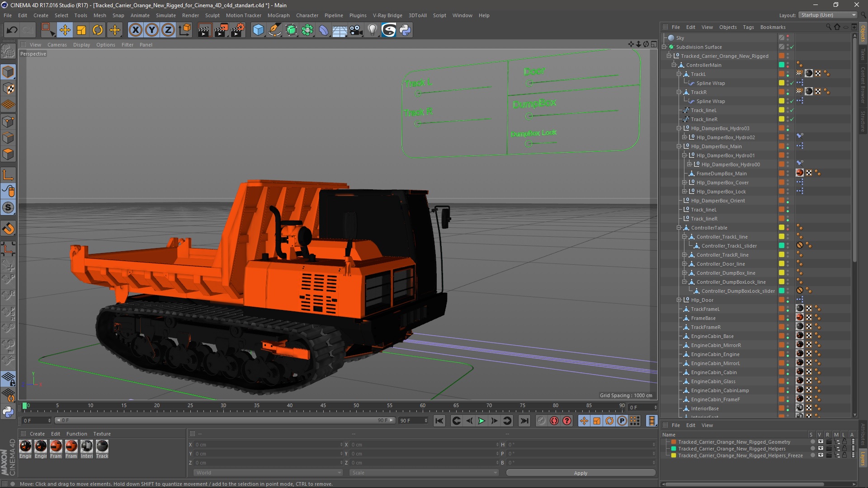This screenshot has height=488, width=868.
Task: Select the Scale tool
Action: (x=81, y=30)
